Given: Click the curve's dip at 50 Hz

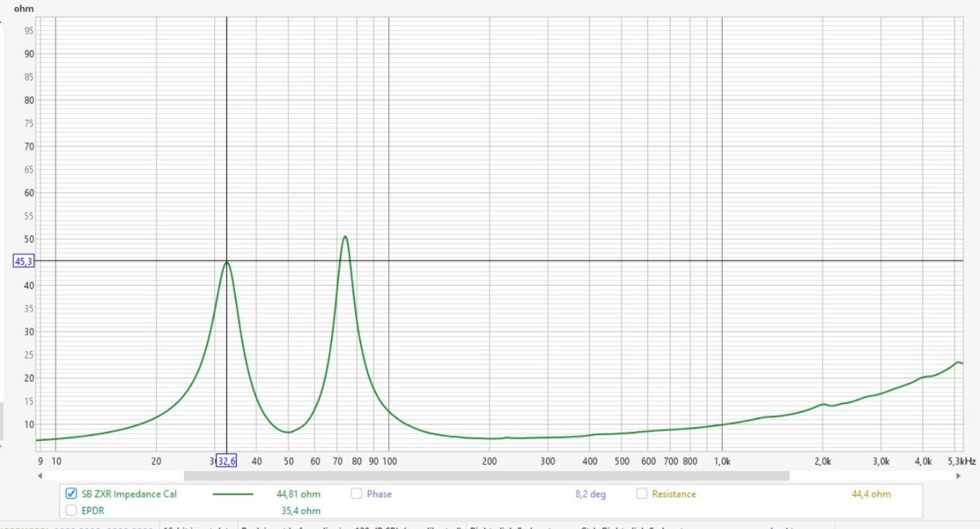Looking at the screenshot, I should (x=288, y=432).
